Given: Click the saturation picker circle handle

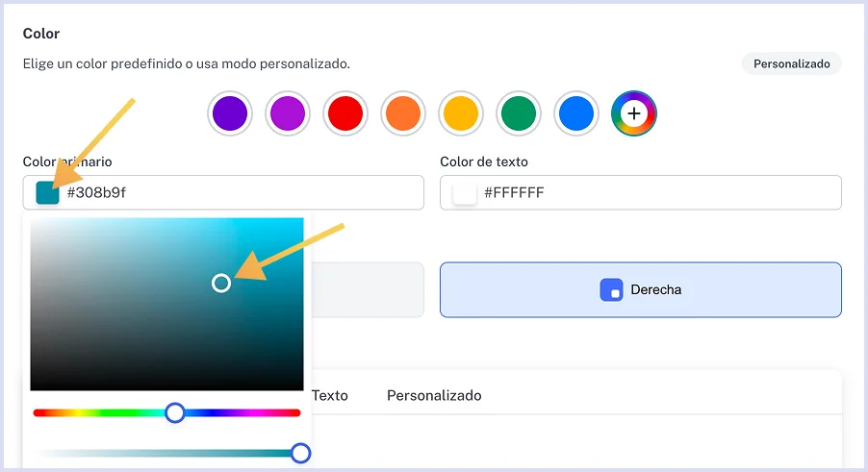Looking at the screenshot, I should (x=221, y=283).
